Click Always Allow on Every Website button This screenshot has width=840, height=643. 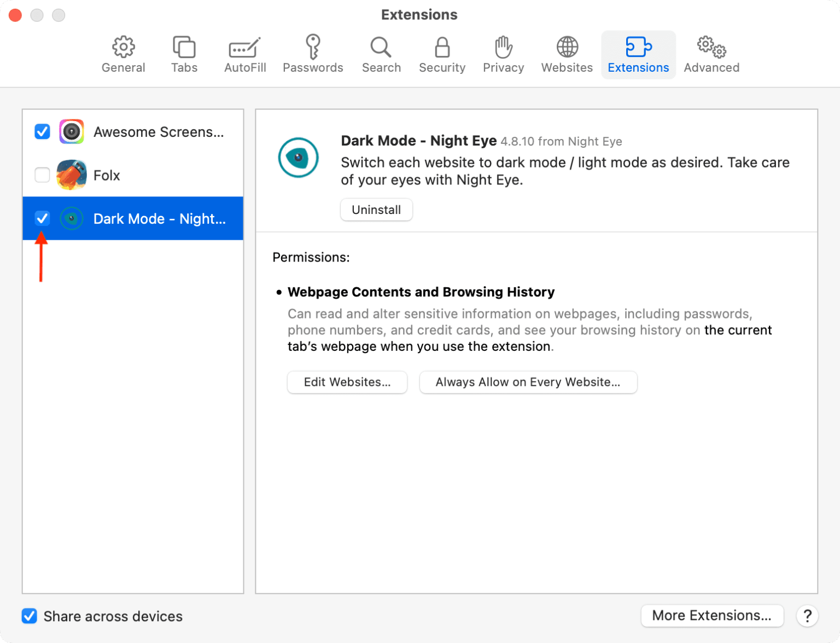pos(528,382)
